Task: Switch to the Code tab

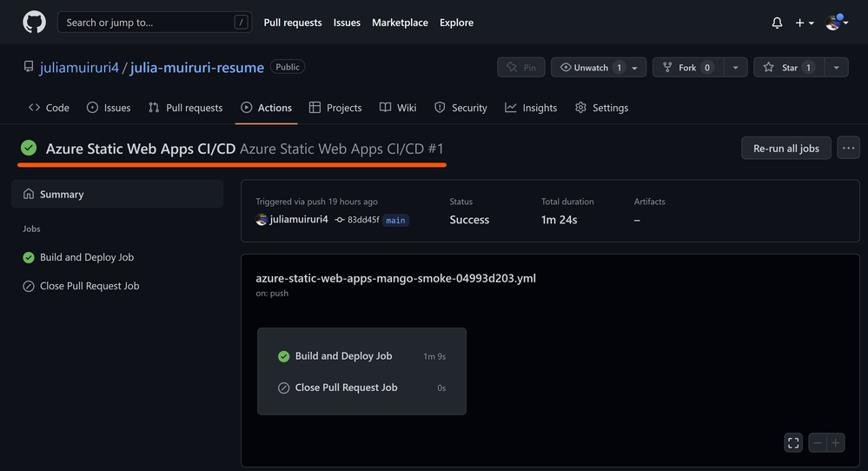Action: click(x=49, y=108)
